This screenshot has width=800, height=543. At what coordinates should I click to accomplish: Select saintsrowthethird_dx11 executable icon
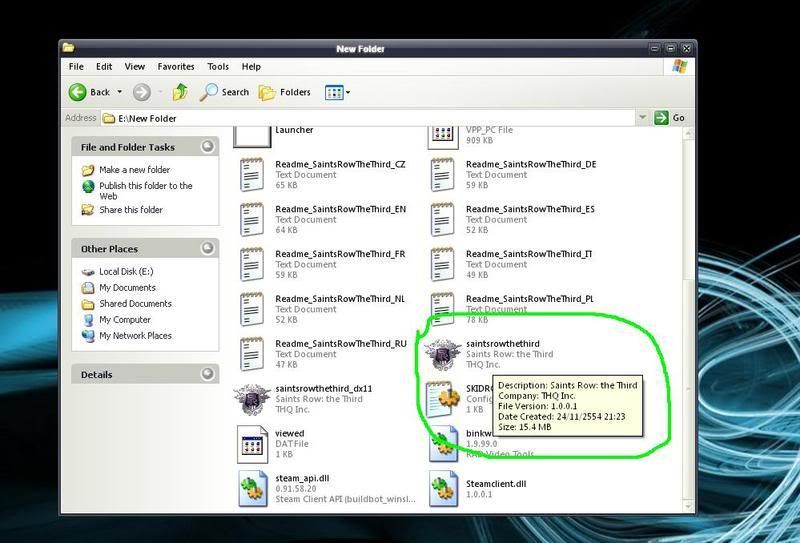click(252, 399)
